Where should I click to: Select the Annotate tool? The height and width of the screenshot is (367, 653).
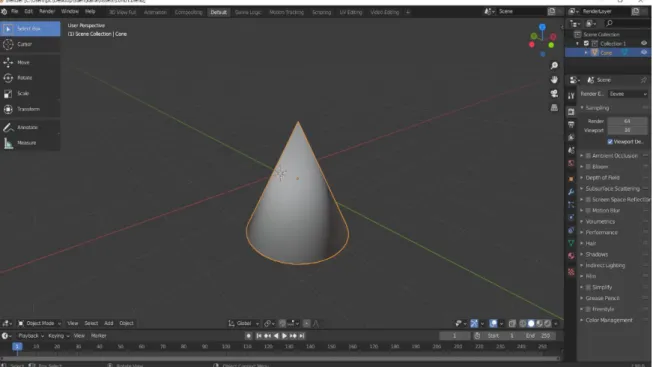click(30, 127)
